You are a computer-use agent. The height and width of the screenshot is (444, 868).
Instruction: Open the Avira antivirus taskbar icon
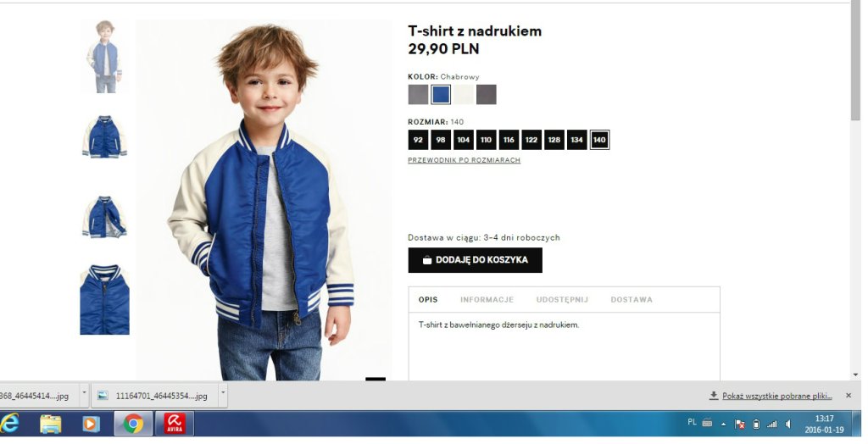tap(175, 424)
